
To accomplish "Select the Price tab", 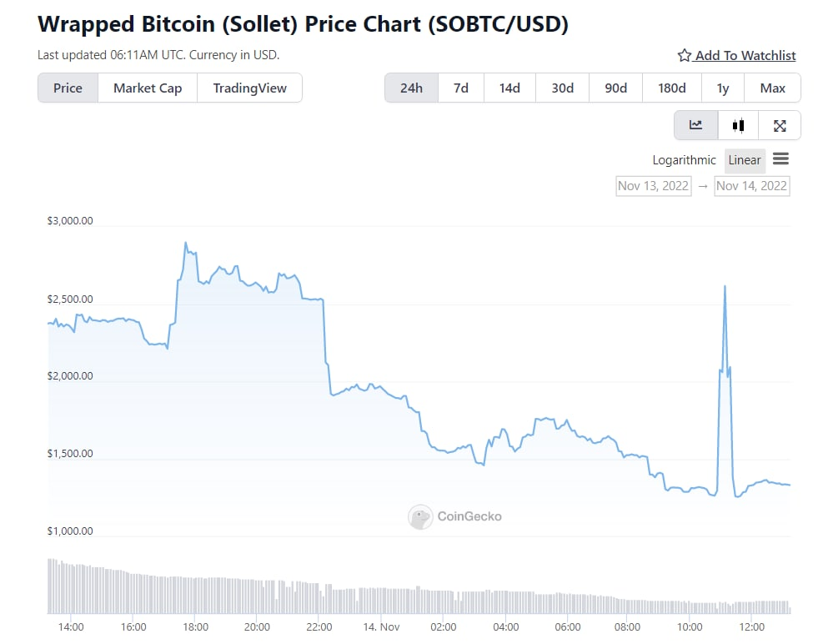I will point(68,88).
